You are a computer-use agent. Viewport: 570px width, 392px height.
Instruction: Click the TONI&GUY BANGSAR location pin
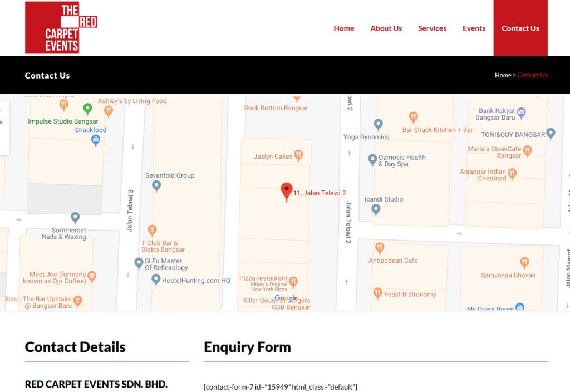pos(551,134)
